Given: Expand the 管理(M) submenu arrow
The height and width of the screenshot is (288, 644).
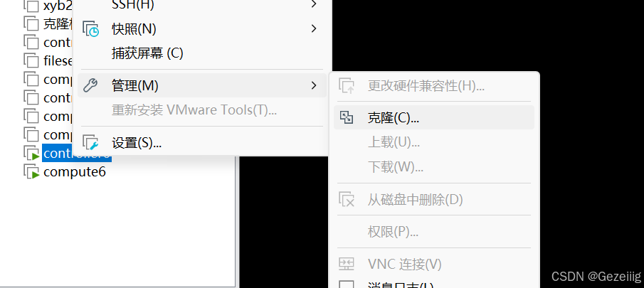Looking at the screenshot, I should point(314,85).
